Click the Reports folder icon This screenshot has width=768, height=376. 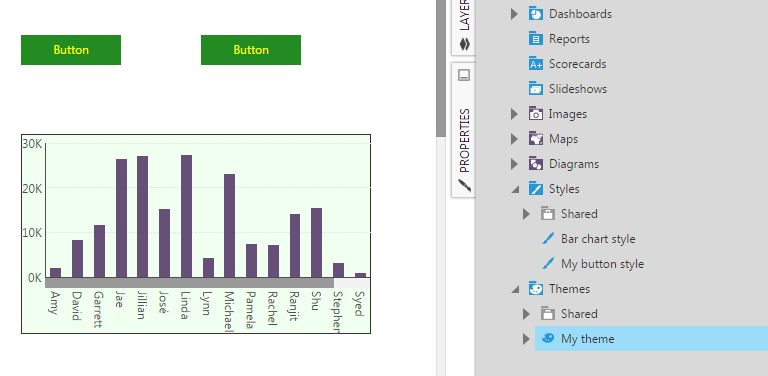(x=536, y=38)
